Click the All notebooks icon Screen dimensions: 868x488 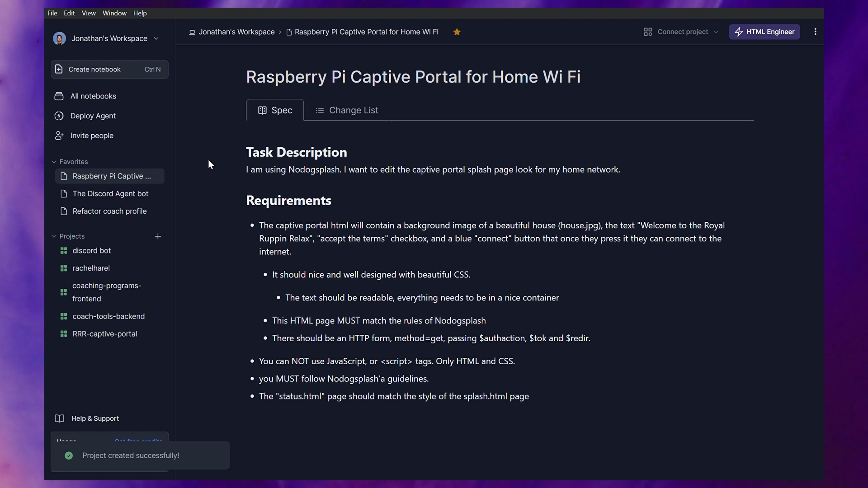click(x=59, y=96)
